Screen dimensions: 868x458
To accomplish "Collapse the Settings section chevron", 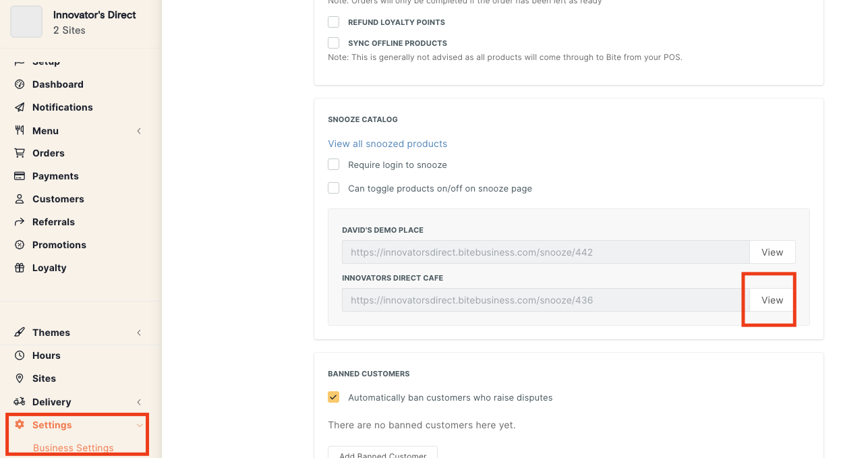I will pyautogui.click(x=139, y=425).
